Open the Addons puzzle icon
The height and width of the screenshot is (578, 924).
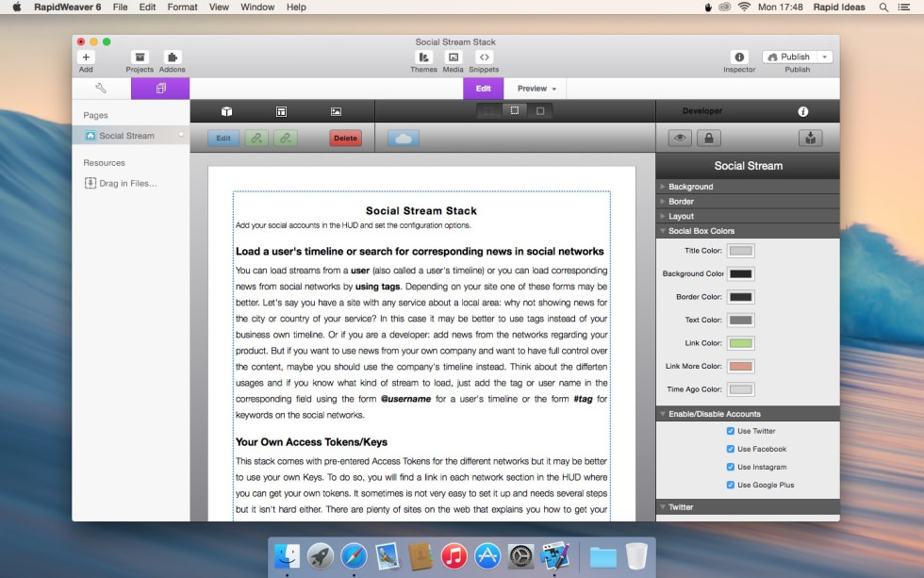(x=172, y=58)
